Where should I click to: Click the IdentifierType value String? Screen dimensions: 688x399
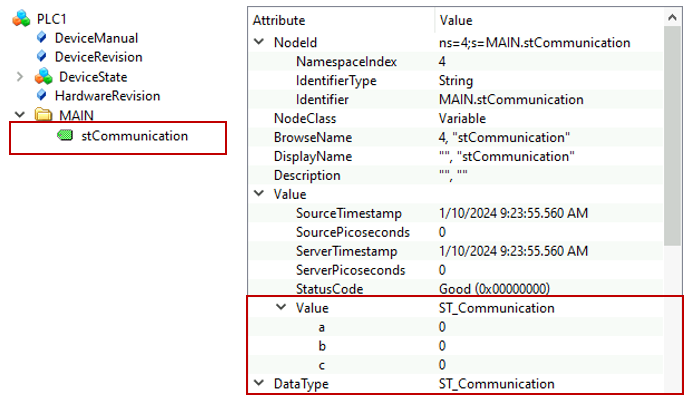pos(455,80)
